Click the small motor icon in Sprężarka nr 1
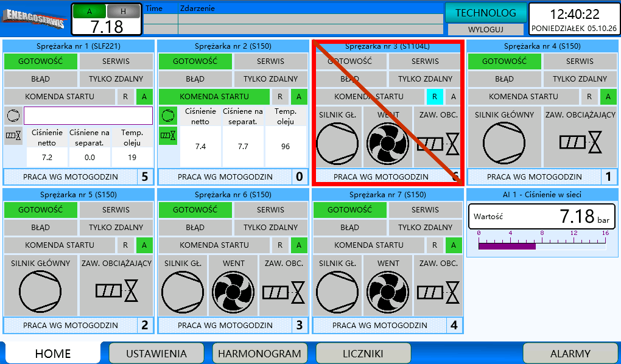This screenshot has width=621, height=364. (13, 116)
